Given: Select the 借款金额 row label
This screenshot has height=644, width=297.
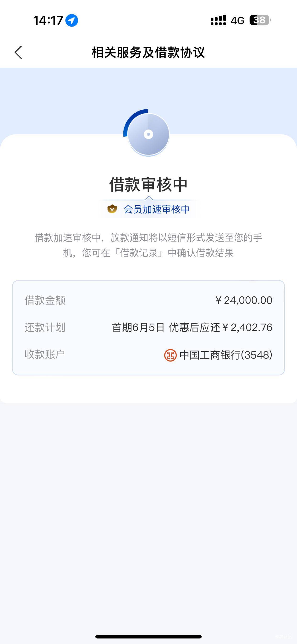Looking at the screenshot, I should pos(45,300).
